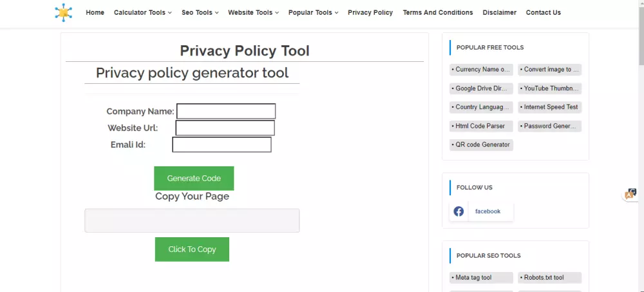Screen dimensions: 644x292
Task: Expand the Calculator Tools dropdown
Action: [x=143, y=12]
